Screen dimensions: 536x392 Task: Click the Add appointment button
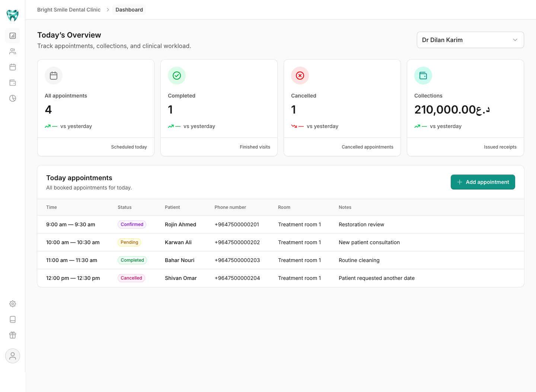pyautogui.click(x=483, y=182)
